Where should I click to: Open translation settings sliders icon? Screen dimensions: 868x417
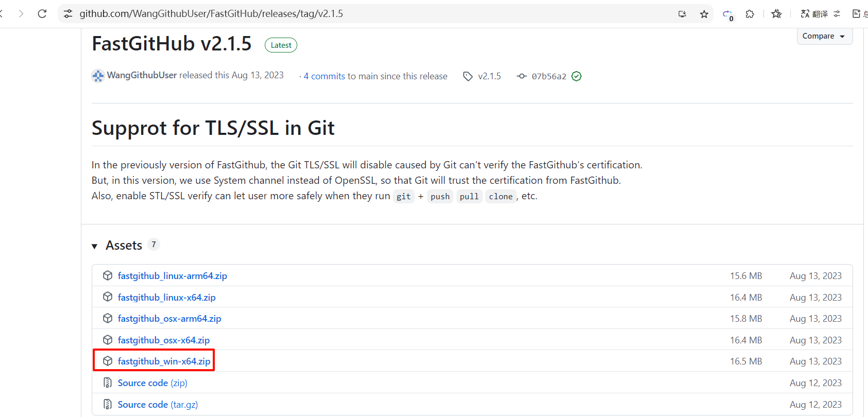(837, 14)
